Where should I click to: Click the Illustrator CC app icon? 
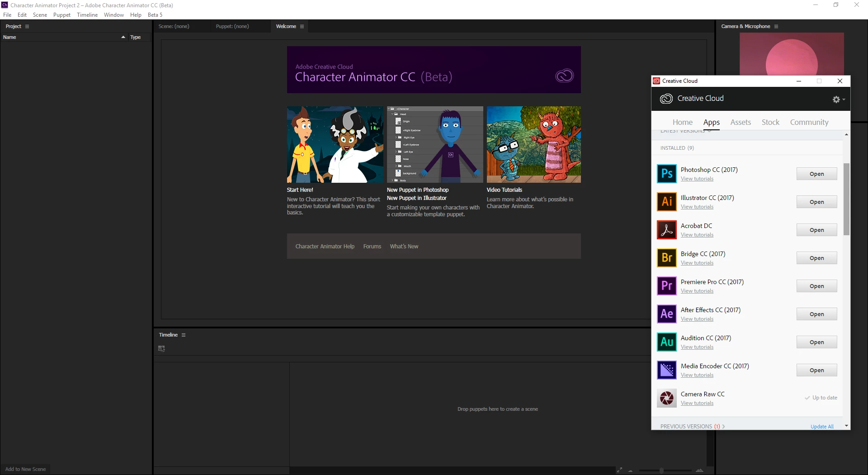pos(667,202)
